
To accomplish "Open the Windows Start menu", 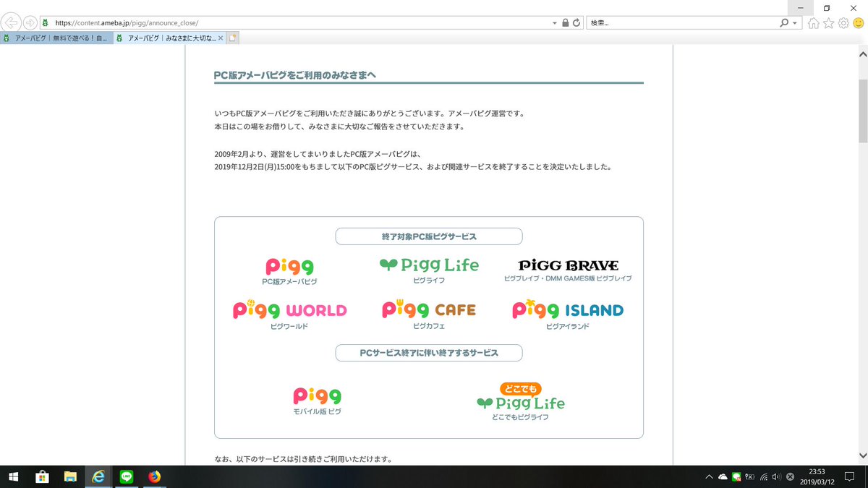I will [13, 476].
